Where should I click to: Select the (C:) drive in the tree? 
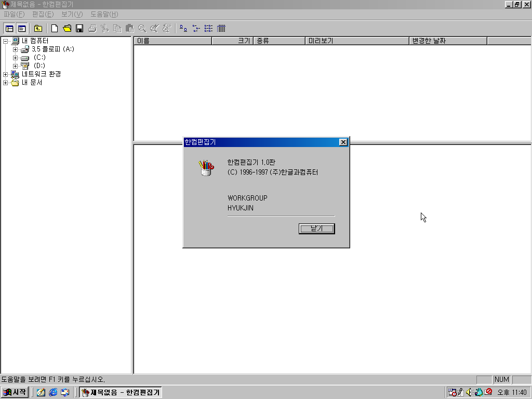click(x=39, y=57)
